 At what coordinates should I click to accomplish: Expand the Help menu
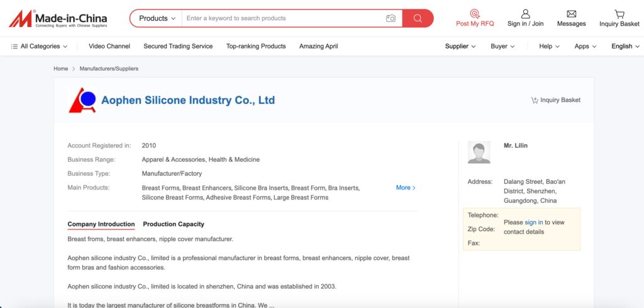pos(549,47)
